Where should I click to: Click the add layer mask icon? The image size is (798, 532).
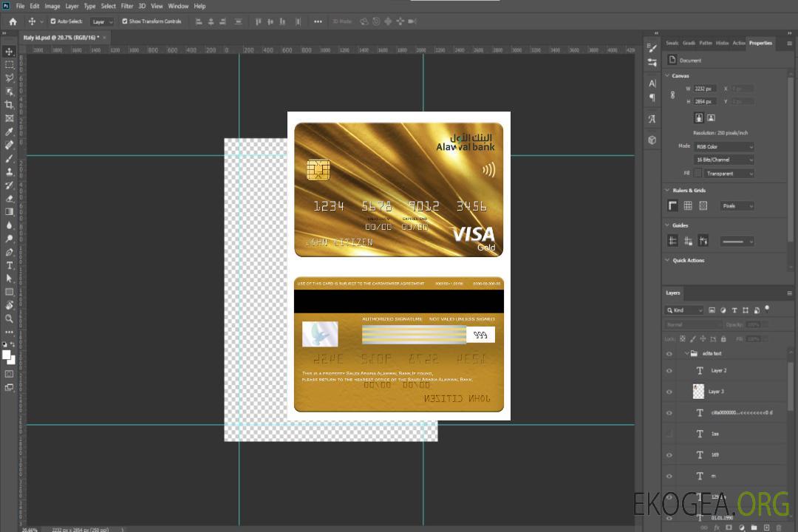(729, 528)
